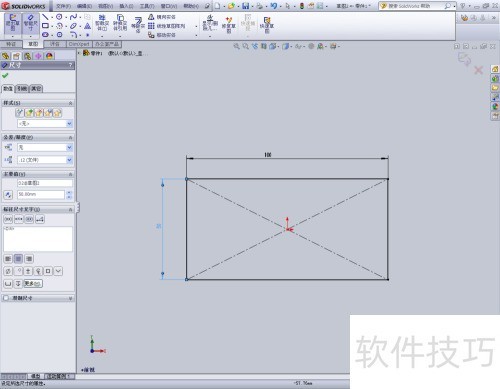This screenshot has width=500, height=389.
Task: Open the tolerance type dropdown
Action: tap(45, 147)
